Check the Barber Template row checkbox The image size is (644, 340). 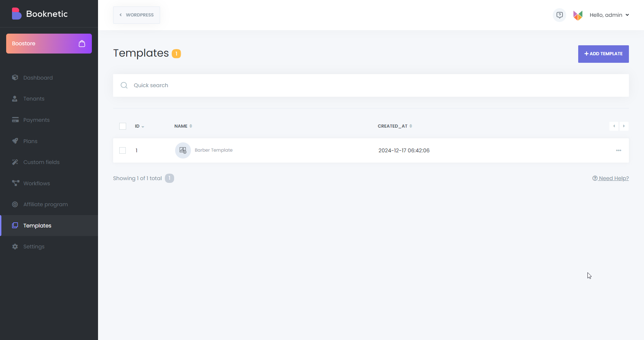pyautogui.click(x=123, y=150)
